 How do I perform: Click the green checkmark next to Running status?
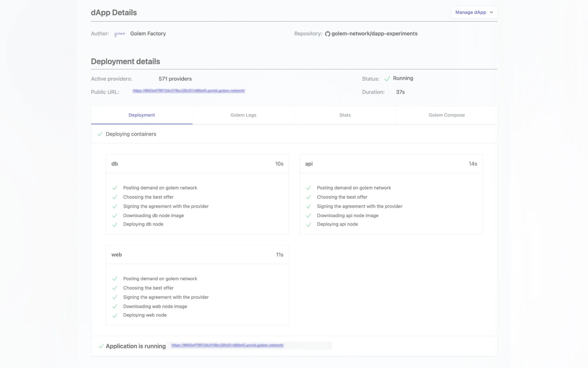coord(387,79)
